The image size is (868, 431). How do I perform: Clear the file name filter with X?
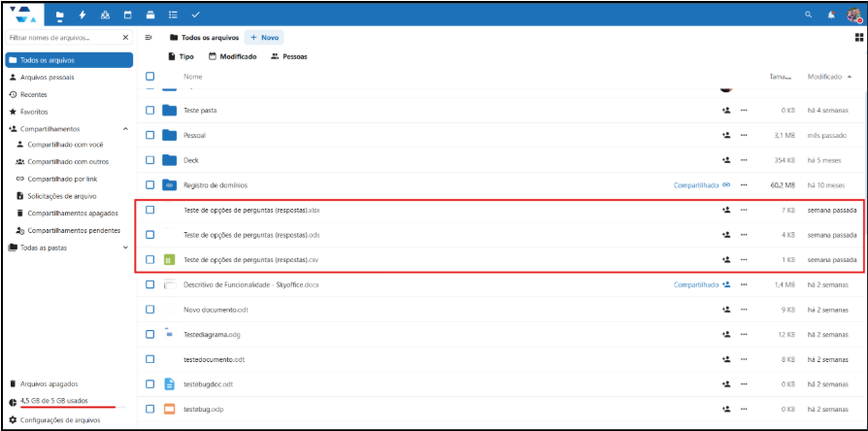point(125,37)
